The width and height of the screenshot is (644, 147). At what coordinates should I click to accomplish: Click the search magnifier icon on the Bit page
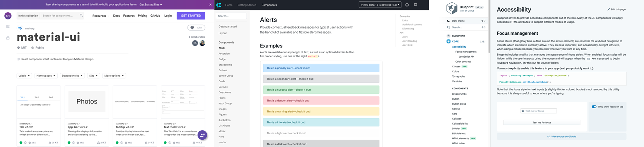(81, 15)
